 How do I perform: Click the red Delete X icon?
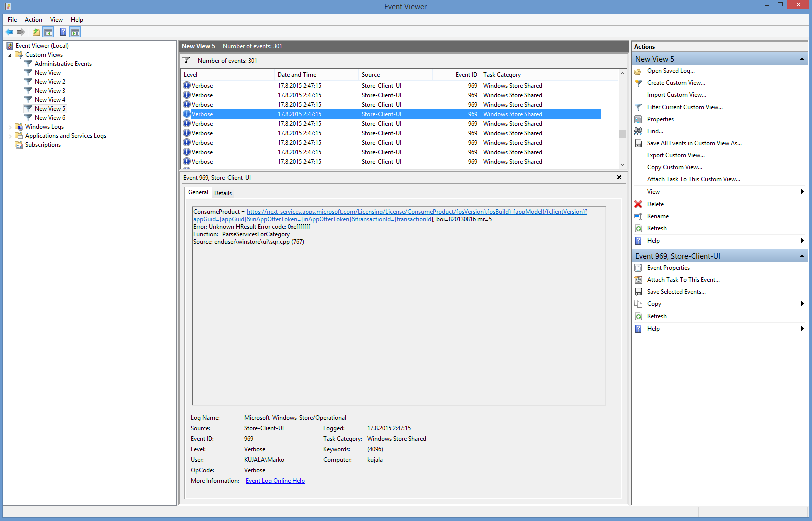(638, 204)
